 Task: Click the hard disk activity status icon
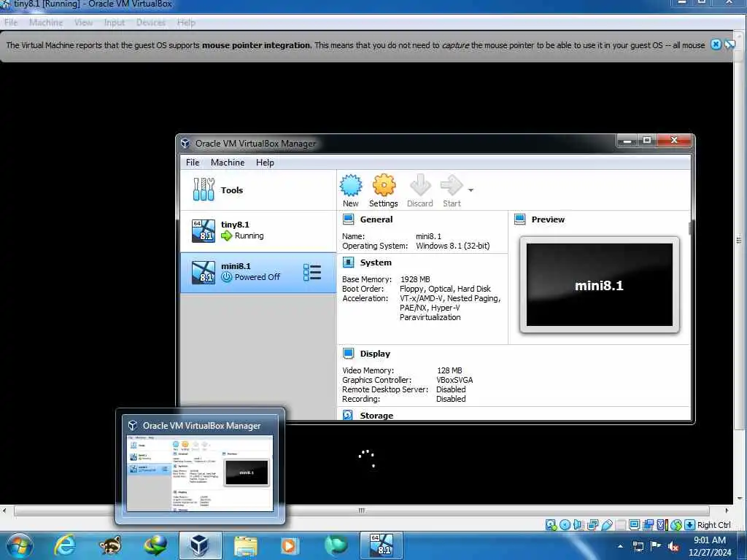551,525
